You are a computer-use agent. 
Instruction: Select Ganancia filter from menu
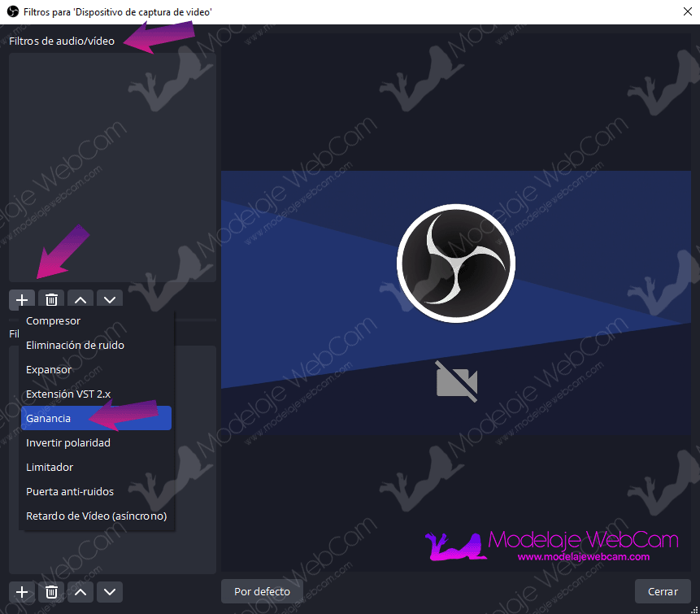(x=97, y=418)
